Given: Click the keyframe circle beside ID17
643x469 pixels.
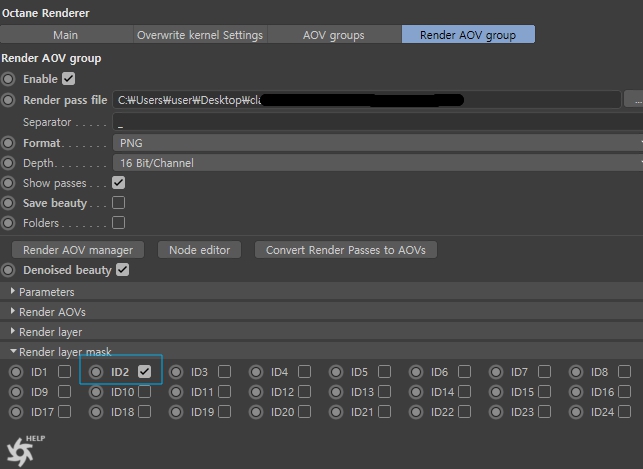Looking at the screenshot, I should (16, 412).
